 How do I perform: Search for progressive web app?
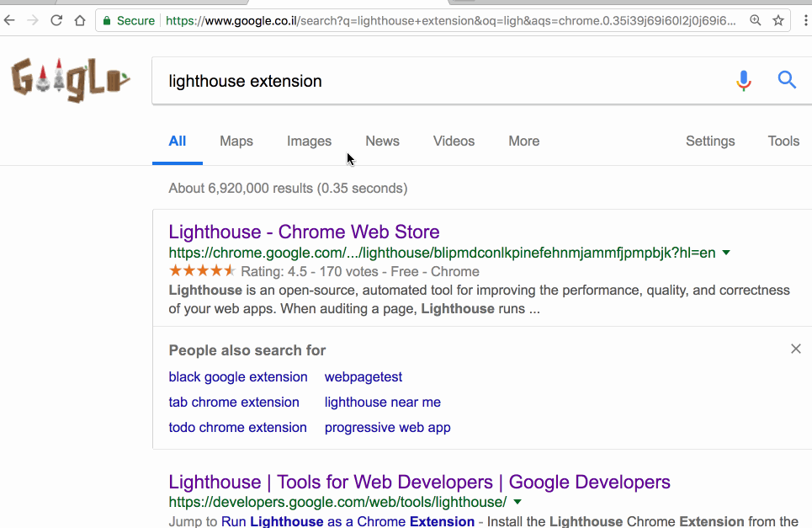[387, 428]
